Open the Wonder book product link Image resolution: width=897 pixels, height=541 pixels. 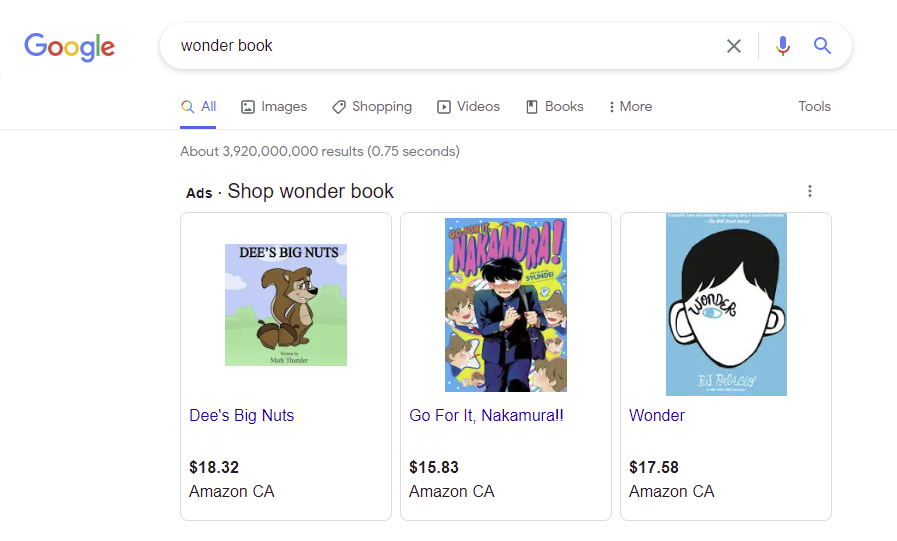[657, 415]
